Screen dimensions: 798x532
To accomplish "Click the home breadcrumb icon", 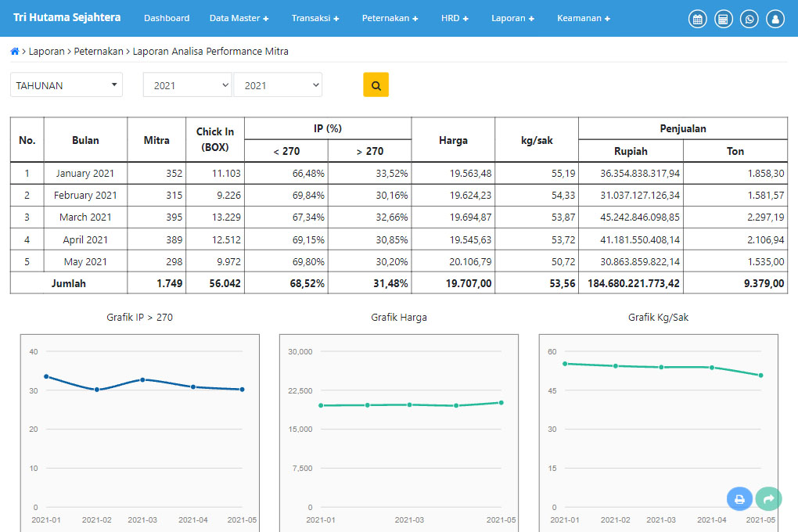I will 15,52.
